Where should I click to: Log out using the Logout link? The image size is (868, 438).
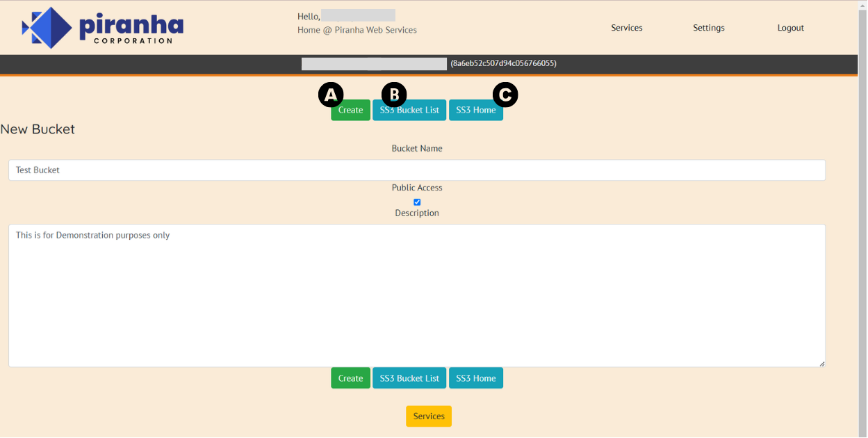790,28
